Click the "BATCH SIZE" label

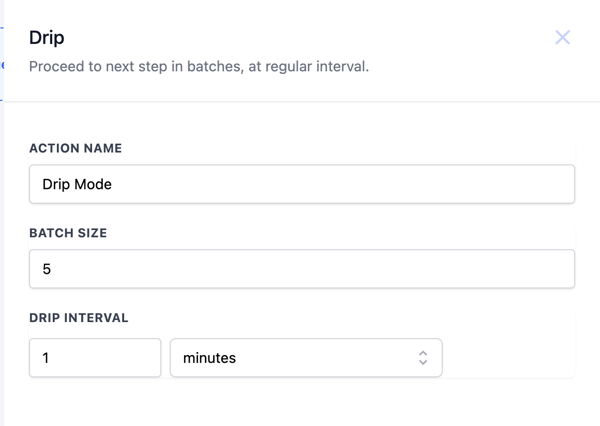pos(68,233)
